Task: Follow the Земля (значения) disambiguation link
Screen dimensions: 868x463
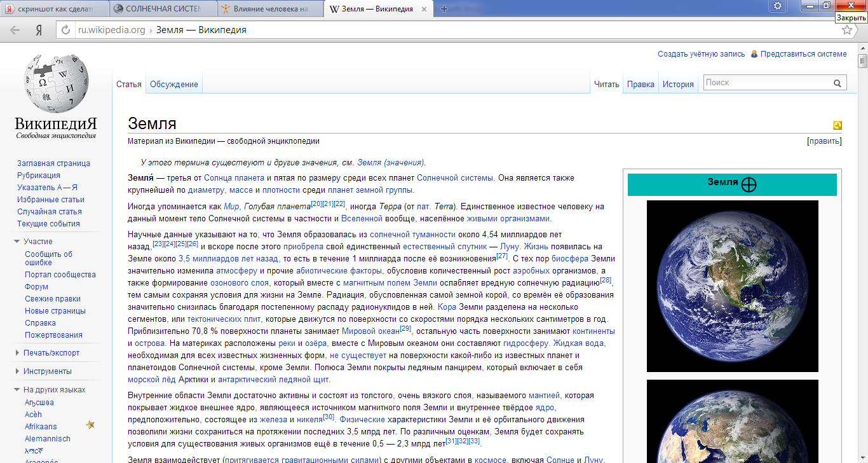Action: (391, 162)
